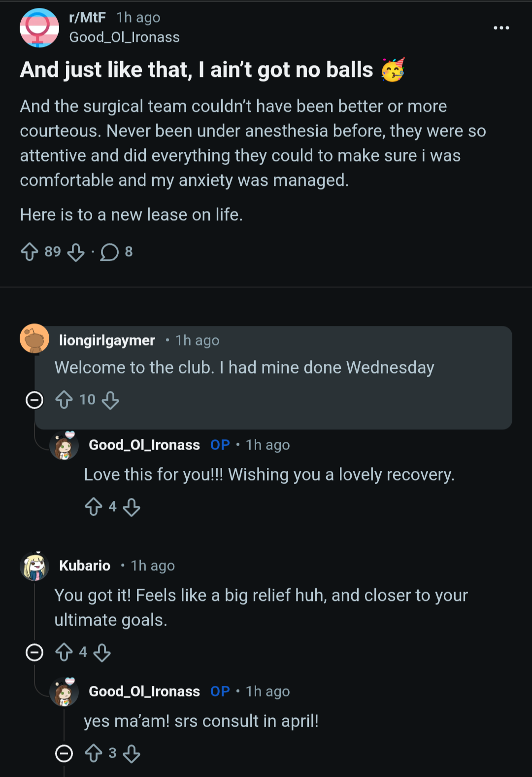Open the r/MtF subreddit link
The width and height of the screenshot is (532, 777).
coord(88,18)
